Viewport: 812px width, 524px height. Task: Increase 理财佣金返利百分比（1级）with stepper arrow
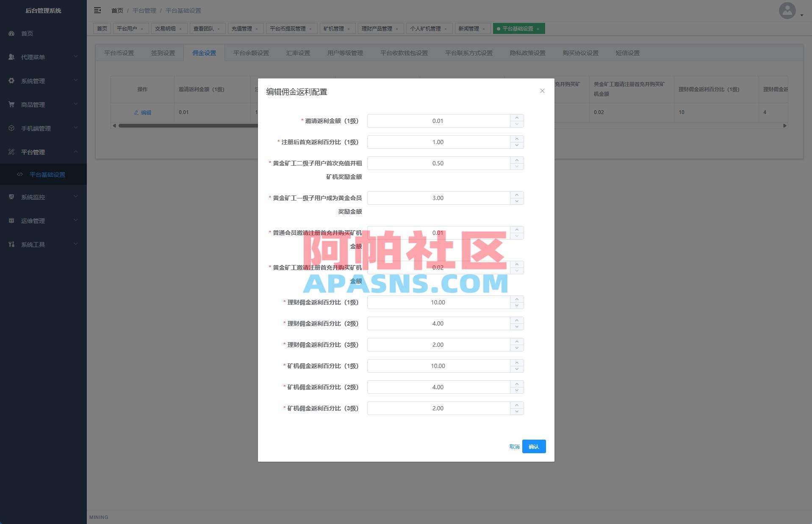pyautogui.click(x=517, y=300)
